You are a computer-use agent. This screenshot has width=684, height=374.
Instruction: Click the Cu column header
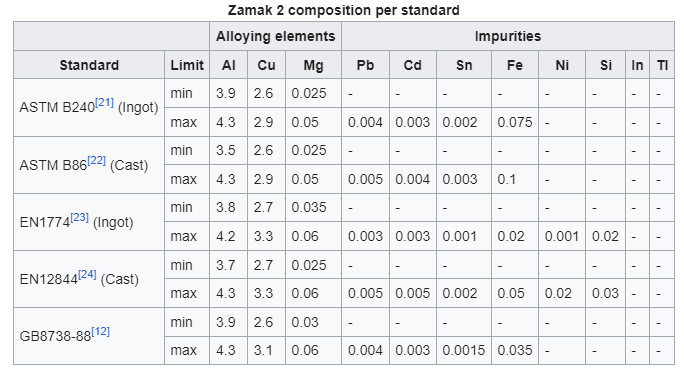coord(267,65)
